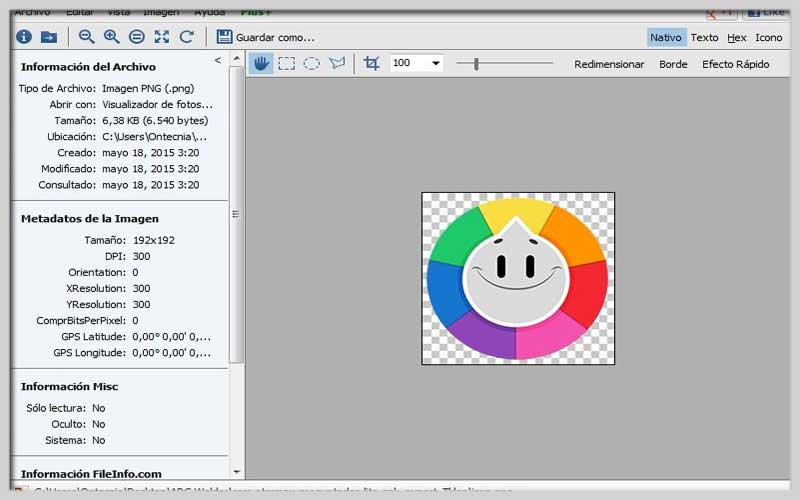This screenshot has width=800, height=500.
Task: Click the floppy disk save icon
Action: (224, 37)
